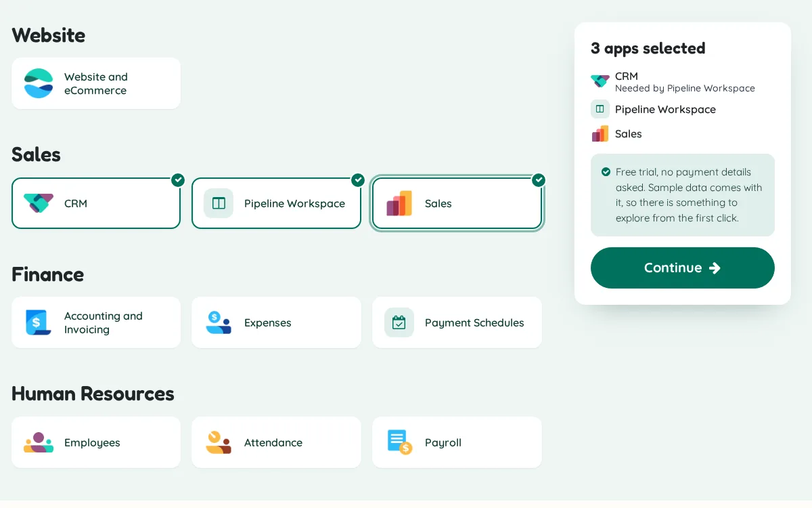Select the Website and eCommerce app
The image size is (812, 508).
[x=96, y=83]
